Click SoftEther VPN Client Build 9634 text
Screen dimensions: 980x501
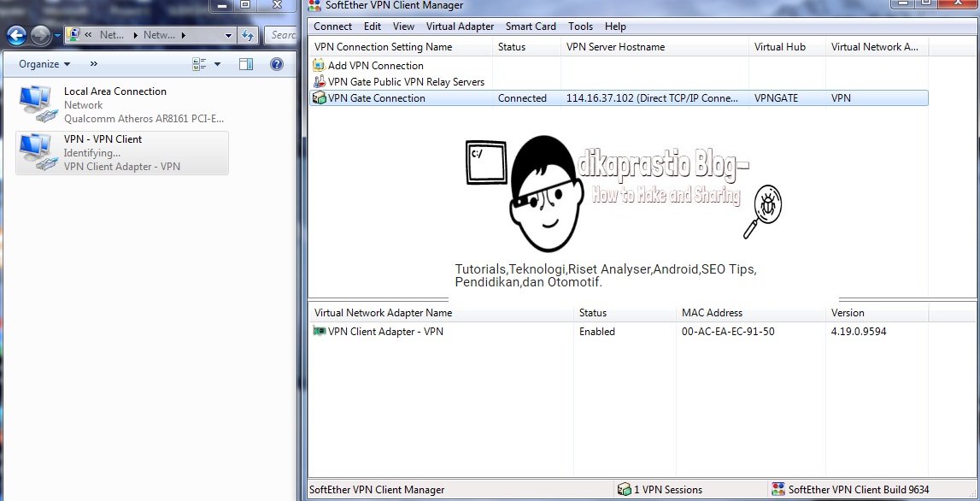[x=859, y=490]
